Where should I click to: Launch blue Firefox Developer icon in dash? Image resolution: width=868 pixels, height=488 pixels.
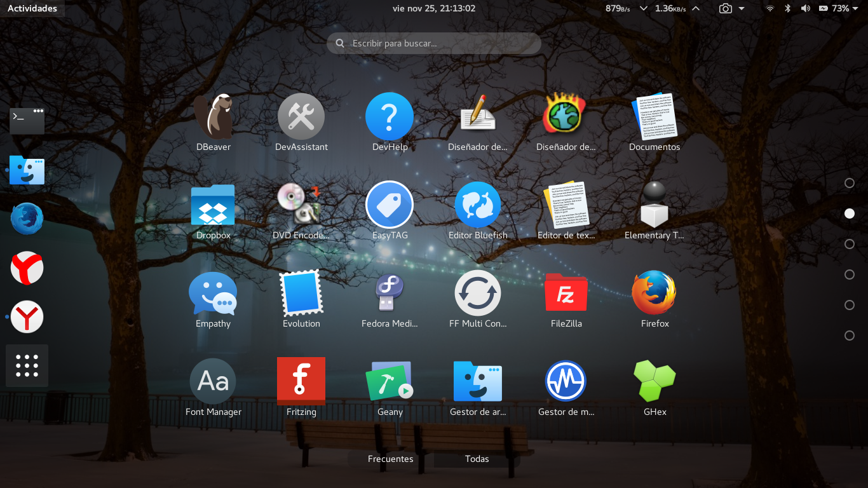27,219
